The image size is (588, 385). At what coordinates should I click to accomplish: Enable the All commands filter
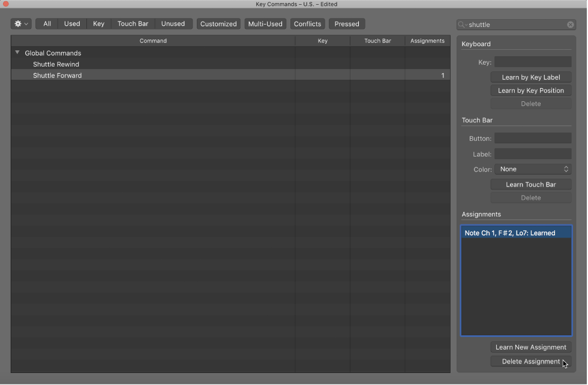[x=46, y=24]
